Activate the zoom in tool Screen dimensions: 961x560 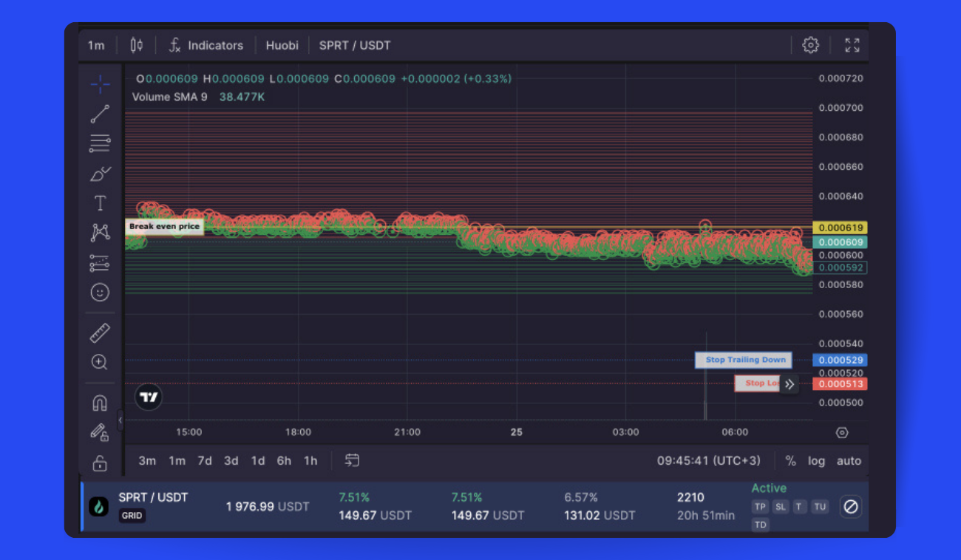(101, 362)
